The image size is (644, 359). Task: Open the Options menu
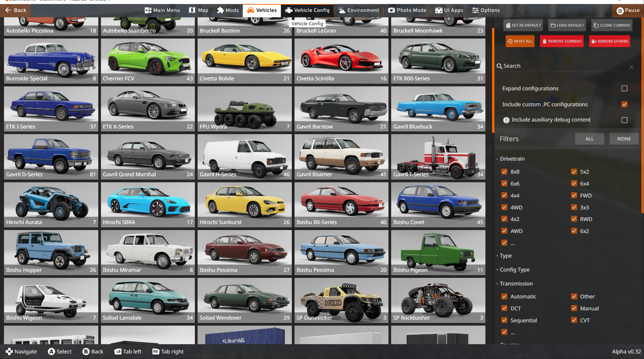[x=486, y=10]
